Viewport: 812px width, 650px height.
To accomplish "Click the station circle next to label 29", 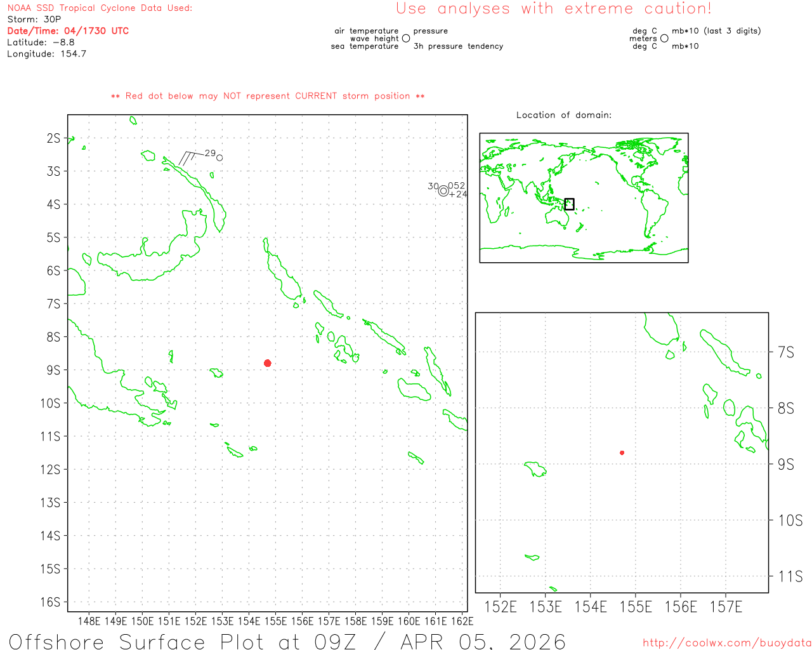I will coord(219,158).
